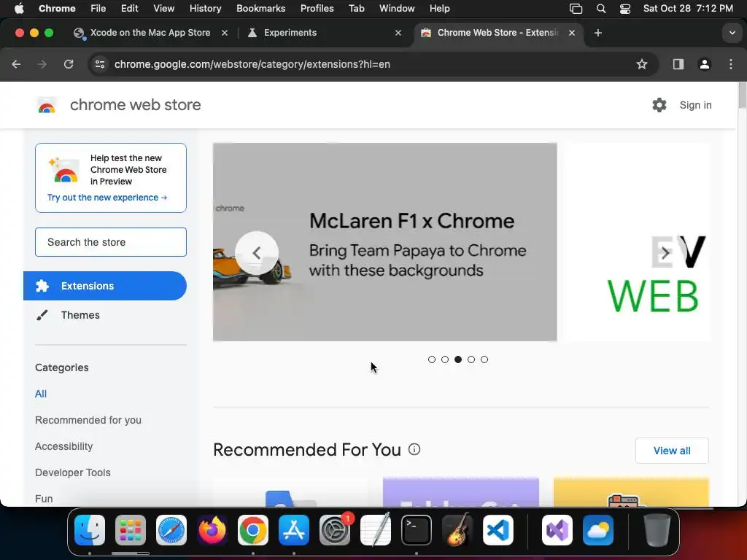Click Sign in link
747x560 pixels.
pos(695,105)
